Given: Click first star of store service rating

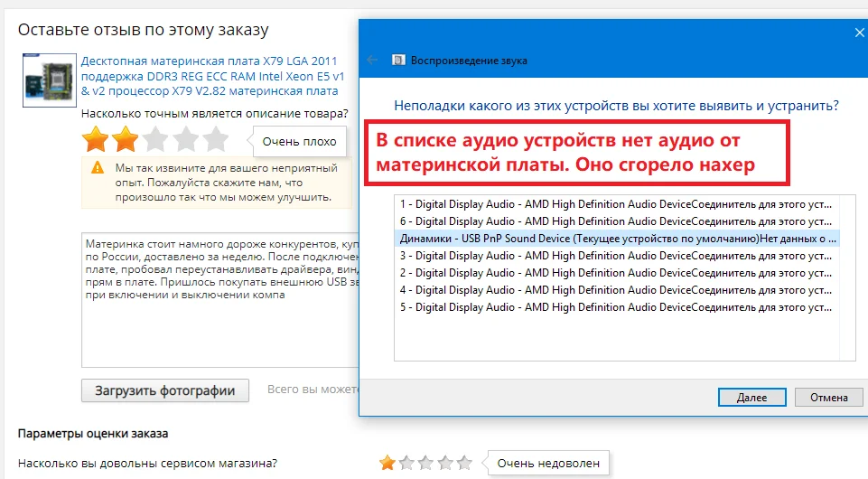Looking at the screenshot, I should coord(387,463).
